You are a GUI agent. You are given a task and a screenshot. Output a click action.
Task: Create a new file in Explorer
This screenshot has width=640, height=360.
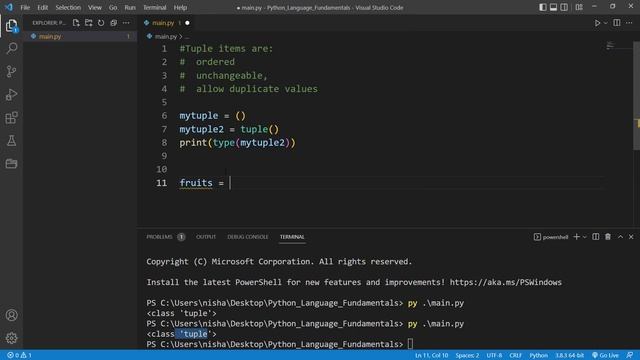point(76,23)
